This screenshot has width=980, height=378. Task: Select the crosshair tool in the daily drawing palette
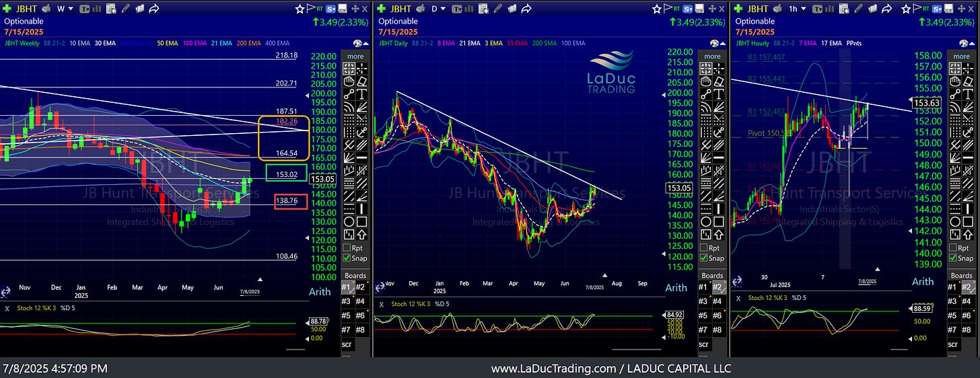[x=719, y=68]
